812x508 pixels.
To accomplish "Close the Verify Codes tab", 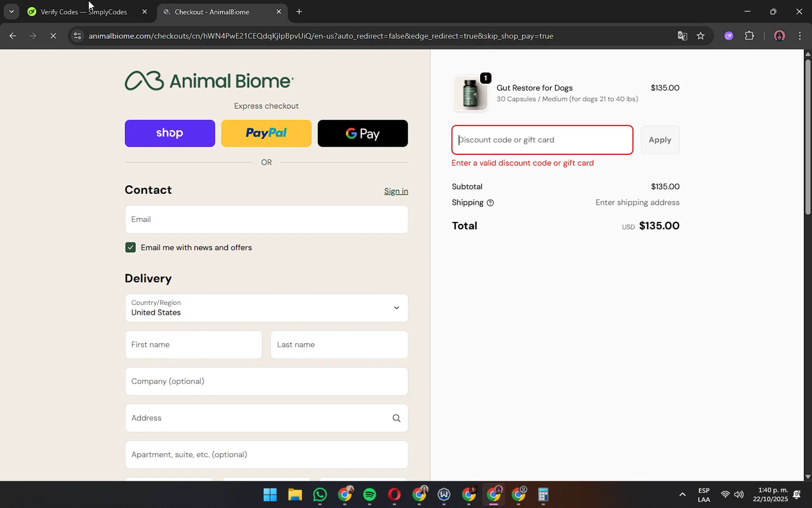I will (145, 12).
